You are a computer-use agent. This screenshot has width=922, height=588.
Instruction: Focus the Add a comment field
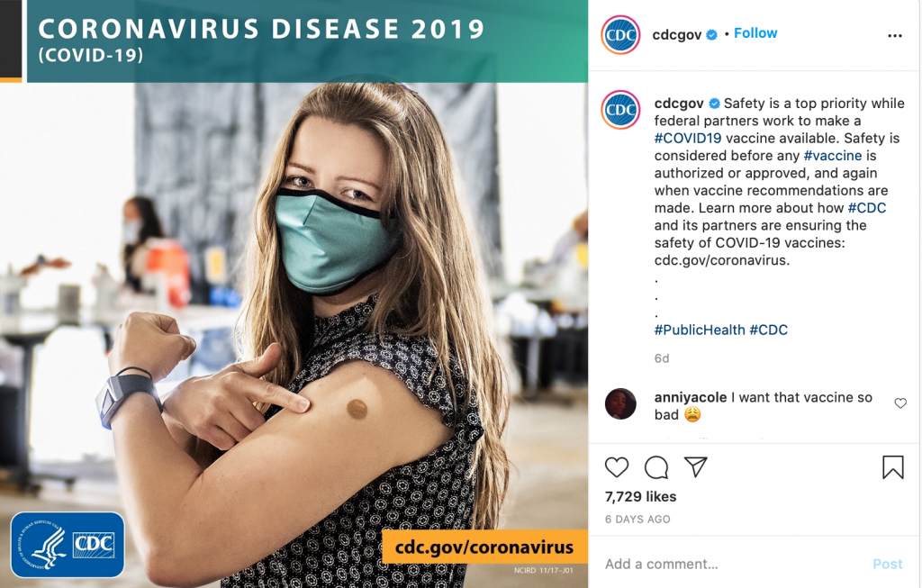735,564
